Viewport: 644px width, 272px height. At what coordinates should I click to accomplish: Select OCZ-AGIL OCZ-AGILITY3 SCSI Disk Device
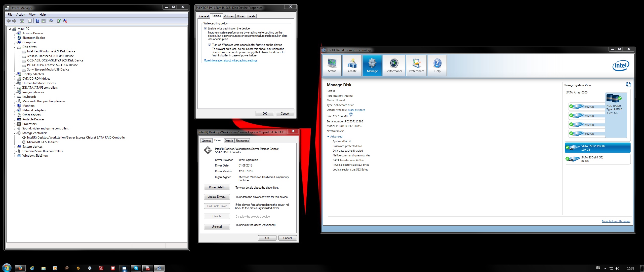pyautogui.click(x=55, y=60)
